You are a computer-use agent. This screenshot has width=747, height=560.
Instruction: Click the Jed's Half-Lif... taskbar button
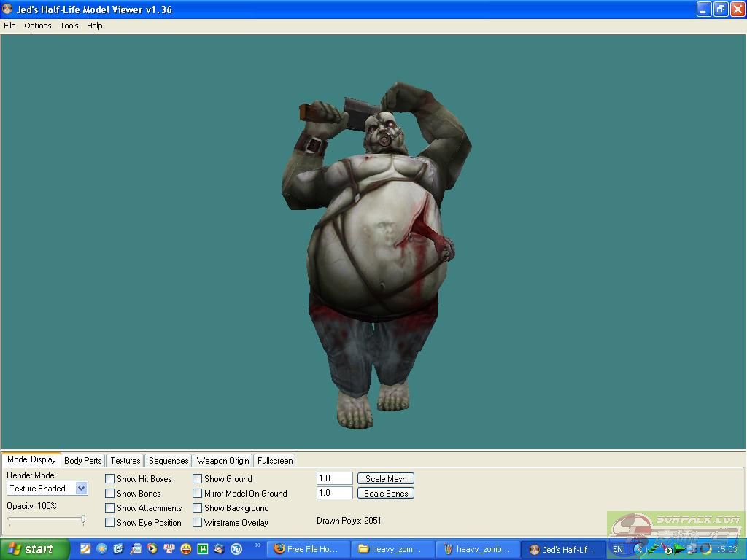point(563,549)
